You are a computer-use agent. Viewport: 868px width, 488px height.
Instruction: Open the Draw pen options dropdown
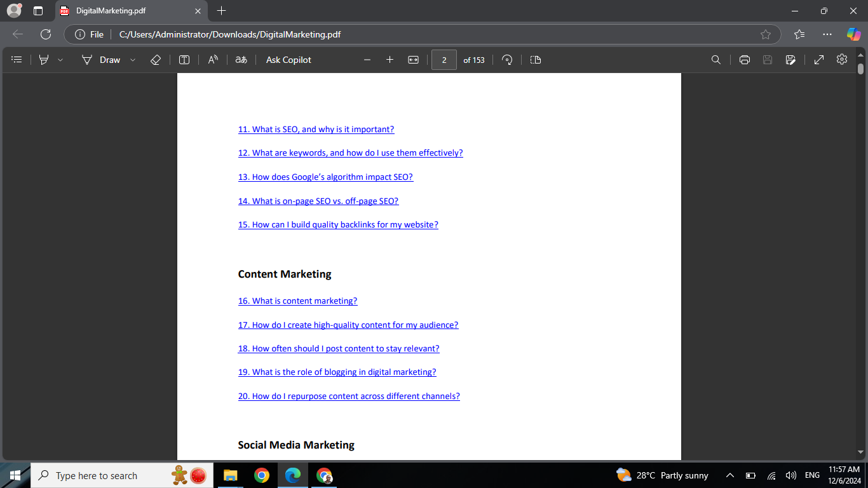click(x=132, y=59)
